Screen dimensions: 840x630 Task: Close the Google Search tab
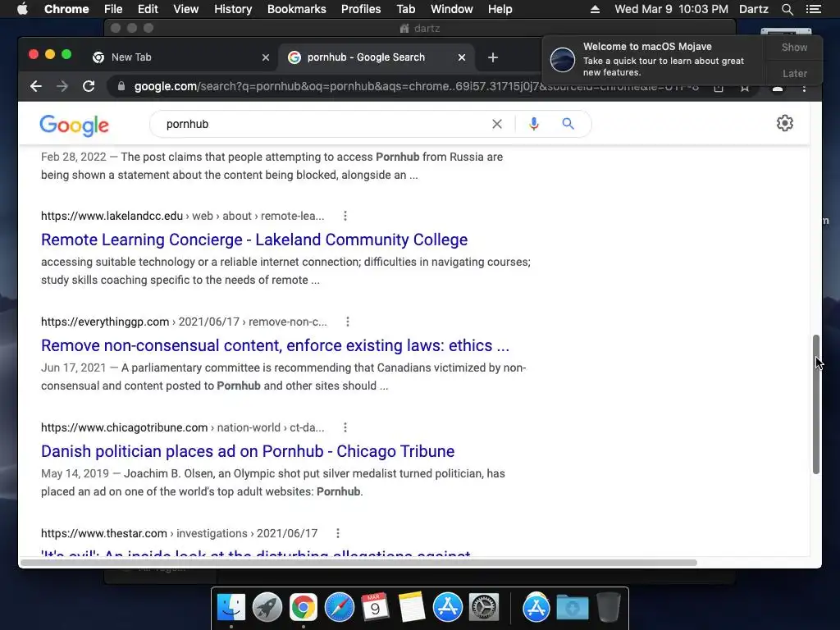[x=462, y=57]
